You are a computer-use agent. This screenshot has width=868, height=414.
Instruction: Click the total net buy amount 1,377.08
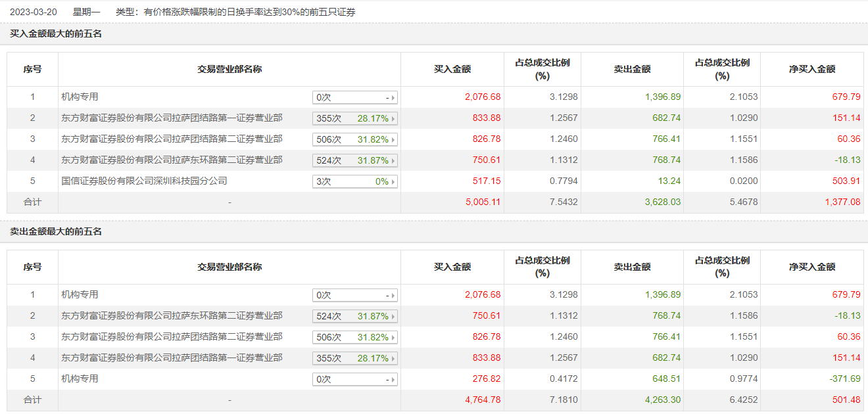pyautogui.click(x=842, y=202)
